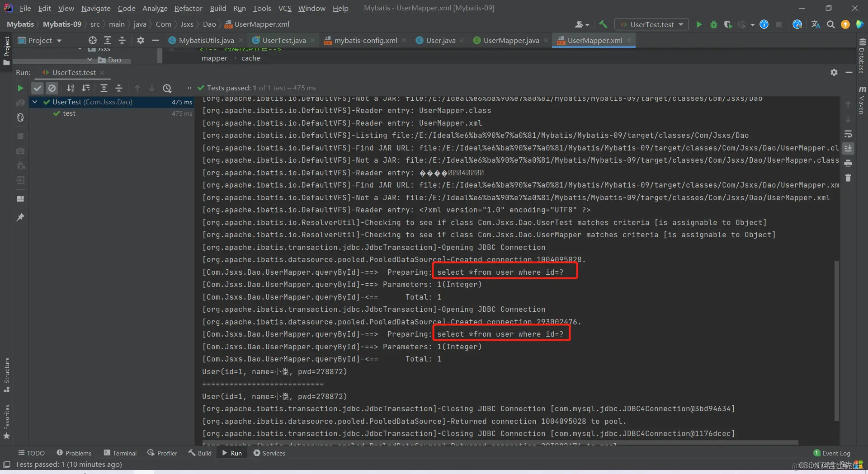Collapse the UserTest node in test results
Image resolution: width=868 pixels, height=474 pixels.
[35, 102]
